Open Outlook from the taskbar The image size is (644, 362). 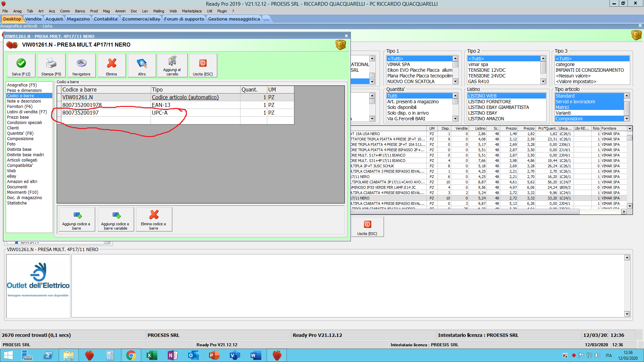(193, 355)
